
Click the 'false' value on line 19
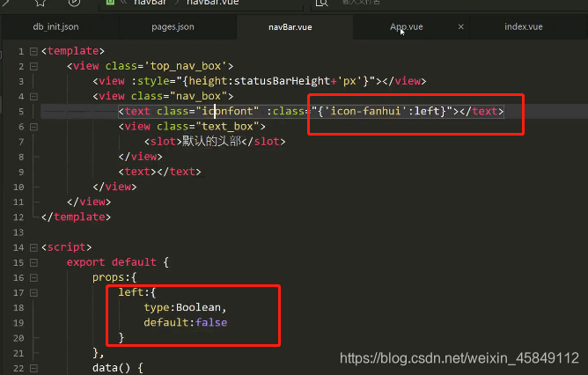pyautogui.click(x=211, y=322)
